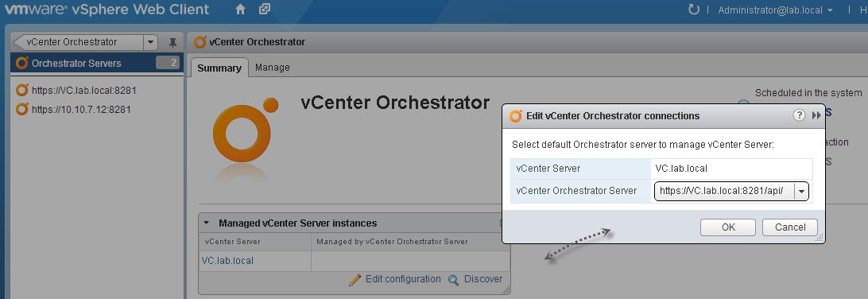The image size is (868, 299).
Task: Select the https://10.10.7.12:8281 server
Action: (x=81, y=109)
